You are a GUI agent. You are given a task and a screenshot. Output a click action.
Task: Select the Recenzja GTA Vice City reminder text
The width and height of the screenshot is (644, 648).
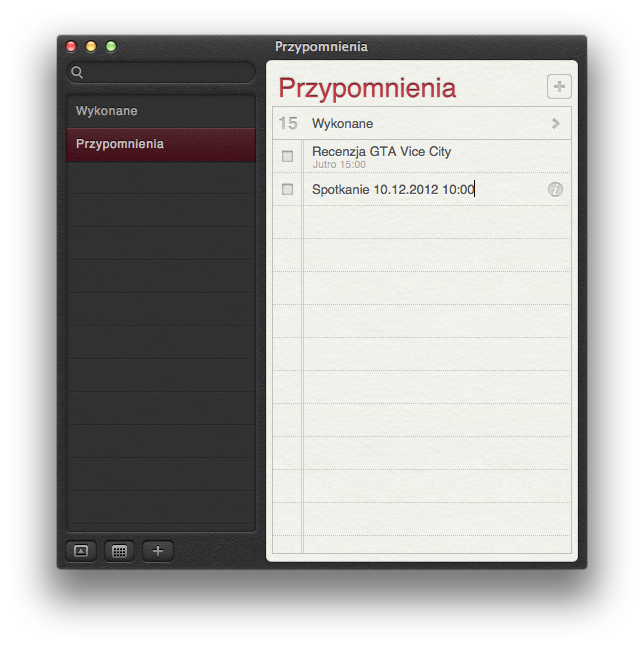tap(381, 151)
